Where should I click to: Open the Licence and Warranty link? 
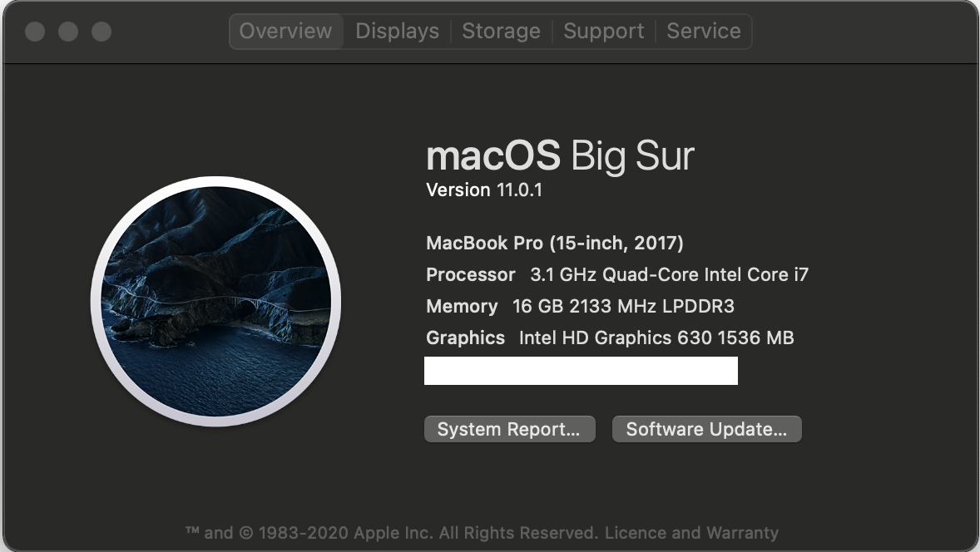[x=691, y=533]
